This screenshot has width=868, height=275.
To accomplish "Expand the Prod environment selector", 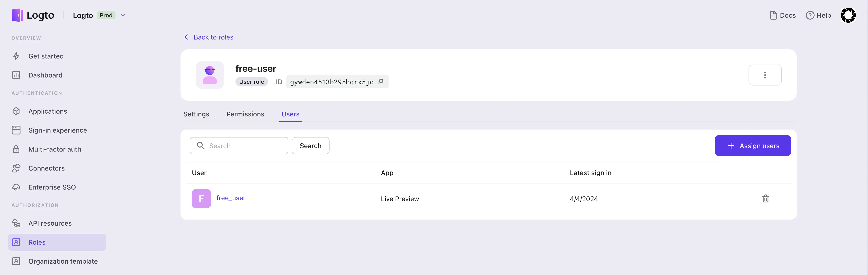I will pos(123,15).
